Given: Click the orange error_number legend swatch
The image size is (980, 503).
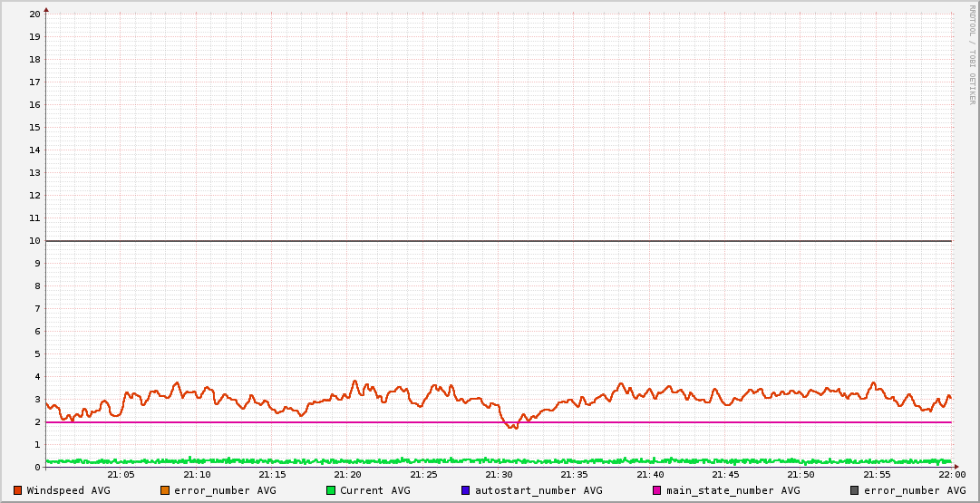Looking at the screenshot, I should coord(165,490).
